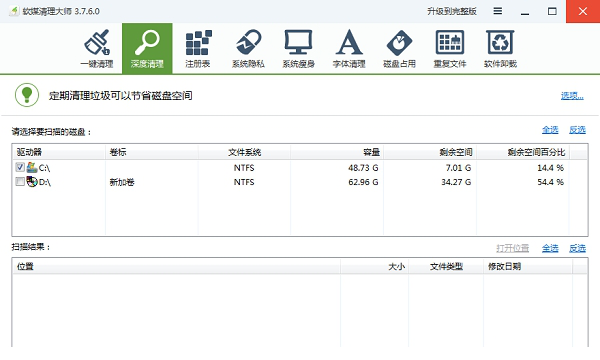This screenshot has width=600, height=360.
Task: Sort disks by 驱动器 column header
Action: (x=59, y=152)
